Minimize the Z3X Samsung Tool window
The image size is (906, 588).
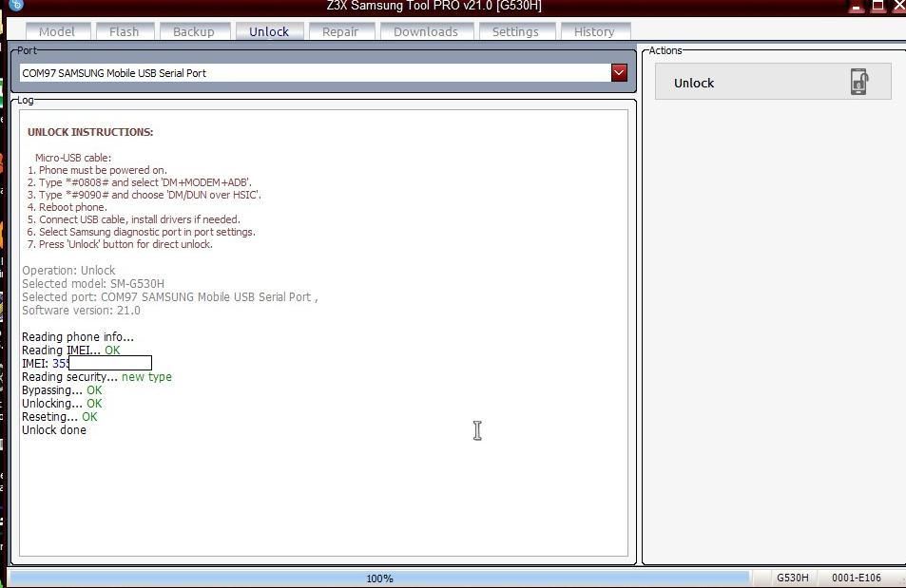coord(856,6)
